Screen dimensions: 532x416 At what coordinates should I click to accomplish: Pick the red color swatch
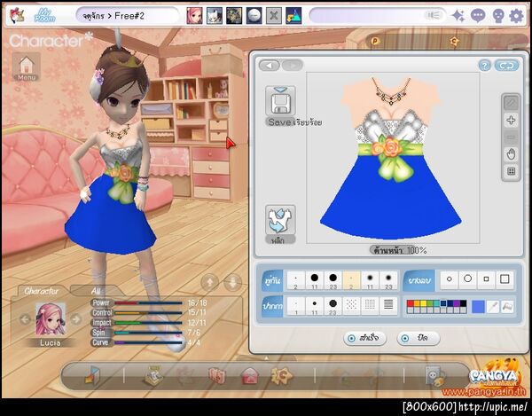tap(411, 303)
